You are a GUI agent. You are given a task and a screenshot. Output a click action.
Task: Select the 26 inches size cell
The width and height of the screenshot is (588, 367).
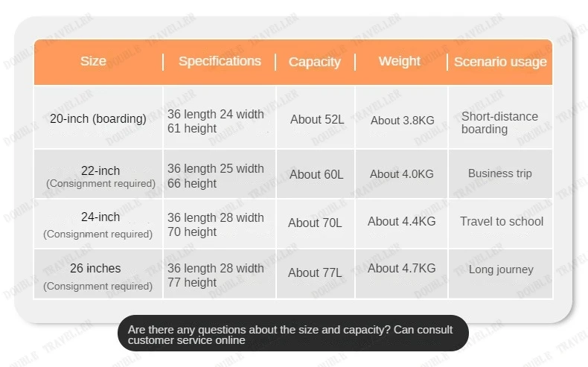[x=97, y=275]
